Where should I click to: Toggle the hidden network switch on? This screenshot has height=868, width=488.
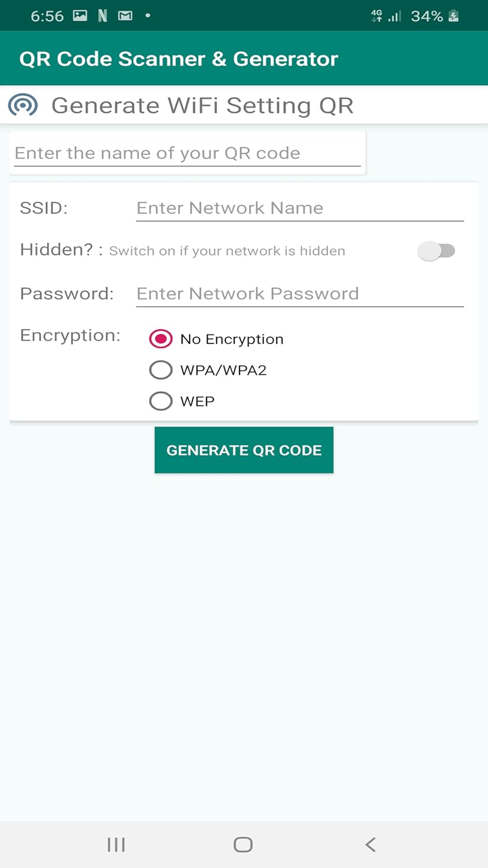437,251
